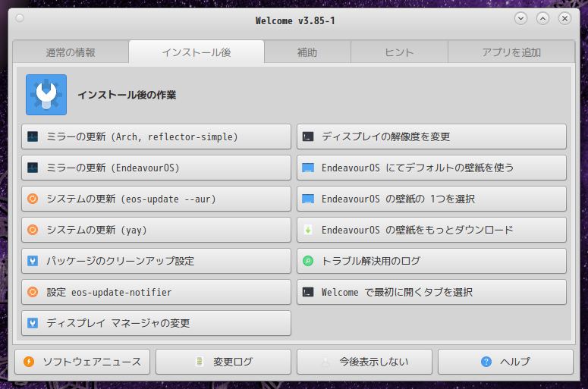Click wrench icon on パッケージのクリーンアップ設定
The width and height of the screenshot is (588, 389).
click(x=33, y=260)
